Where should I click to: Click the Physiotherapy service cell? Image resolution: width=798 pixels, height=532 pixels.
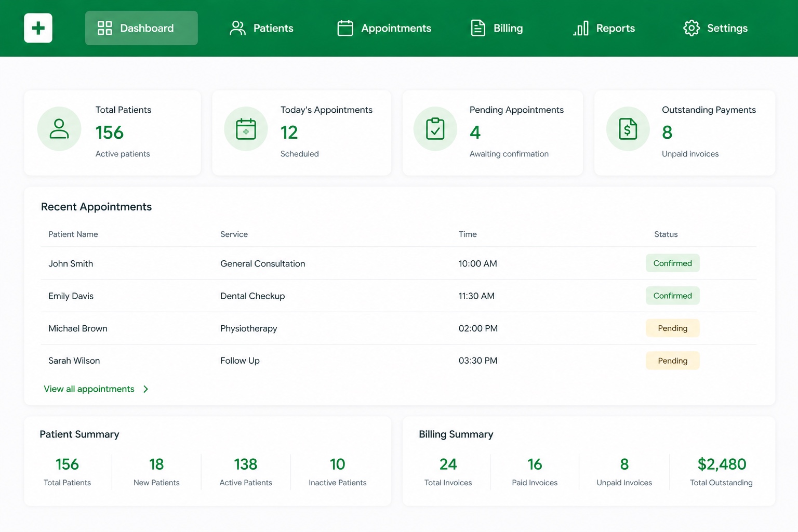click(x=248, y=328)
